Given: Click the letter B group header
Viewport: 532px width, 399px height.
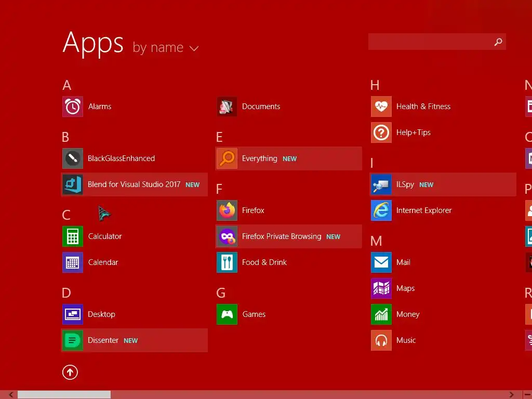Looking at the screenshot, I should coord(65,137).
